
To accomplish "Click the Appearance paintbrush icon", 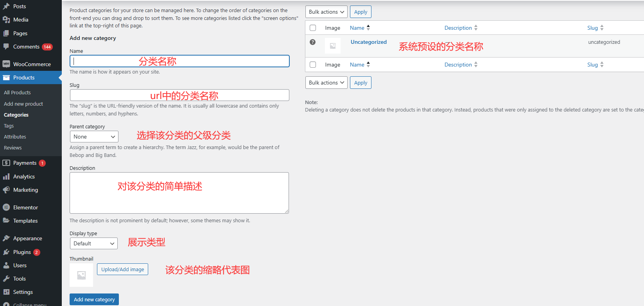I will pos(6,238).
